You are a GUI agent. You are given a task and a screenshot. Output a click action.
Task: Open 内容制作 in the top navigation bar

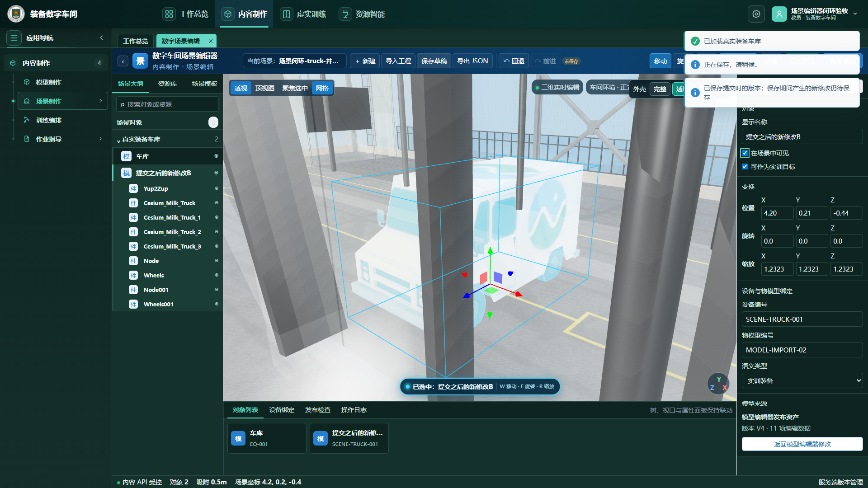click(x=245, y=14)
